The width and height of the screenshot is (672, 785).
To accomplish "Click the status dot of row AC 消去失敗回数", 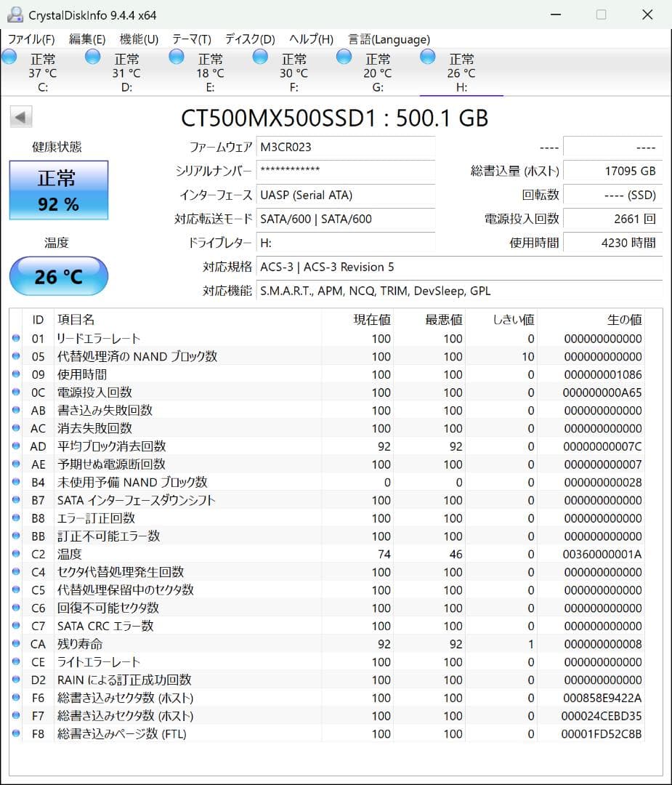I will click(16, 428).
